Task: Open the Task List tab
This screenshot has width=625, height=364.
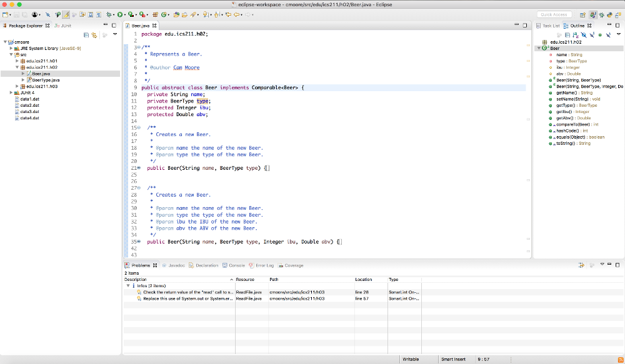Action: tap(551, 26)
